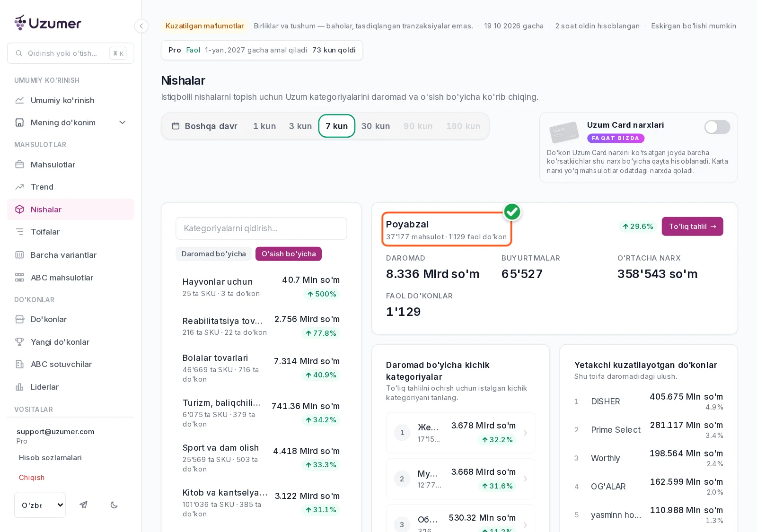Screen dimensions: 757x532
Task: Click the Umumiy ko'rinish chart icon
Action: click(x=19, y=100)
